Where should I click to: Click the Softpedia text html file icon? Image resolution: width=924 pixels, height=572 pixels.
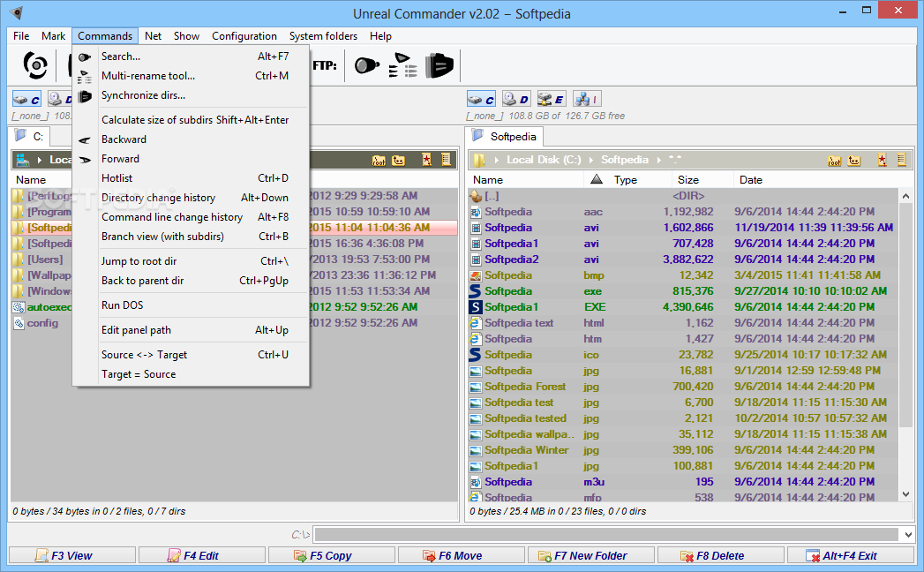pos(475,323)
